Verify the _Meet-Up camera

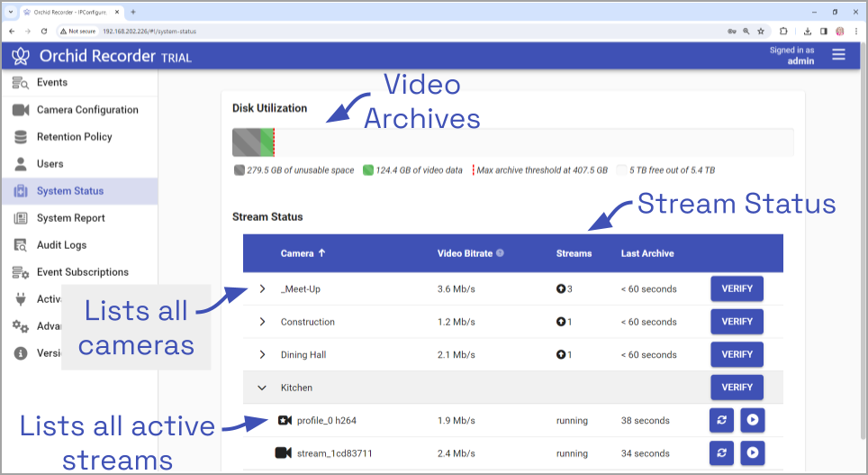[x=737, y=289]
